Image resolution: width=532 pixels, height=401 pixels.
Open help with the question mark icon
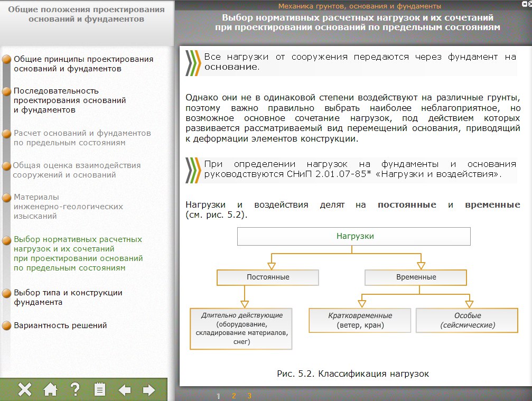(x=75, y=390)
